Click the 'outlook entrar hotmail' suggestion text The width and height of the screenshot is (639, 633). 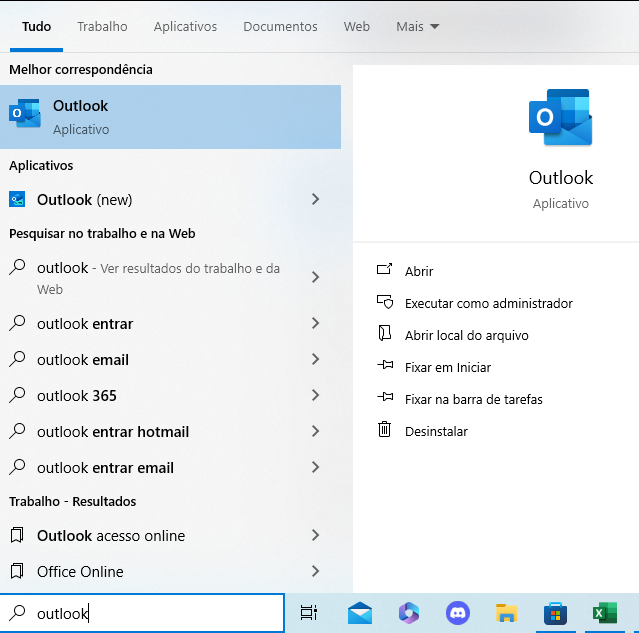point(113,432)
